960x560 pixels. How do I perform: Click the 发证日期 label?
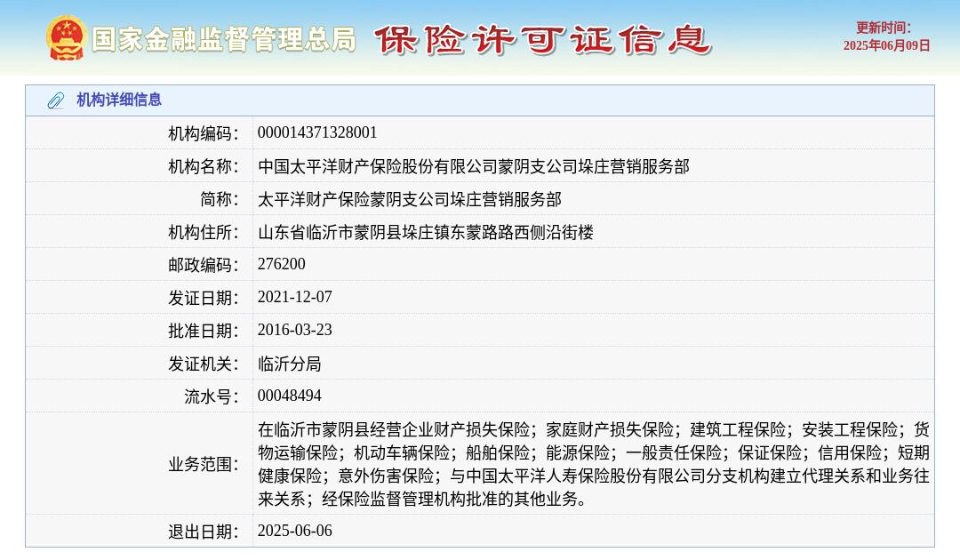click(204, 298)
